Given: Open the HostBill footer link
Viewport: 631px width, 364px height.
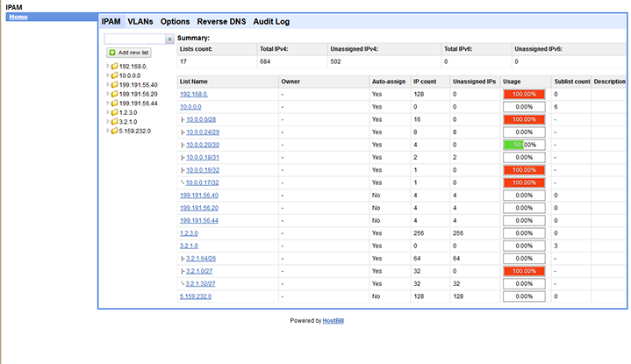Looking at the screenshot, I should [333, 320].
